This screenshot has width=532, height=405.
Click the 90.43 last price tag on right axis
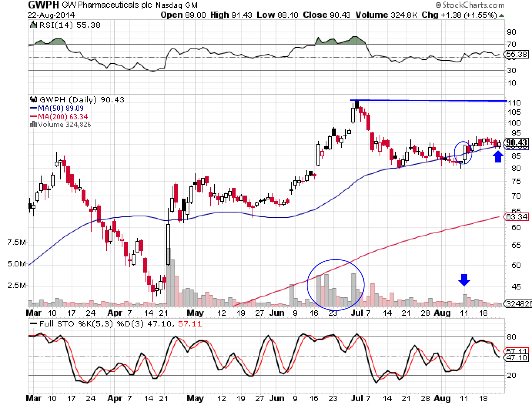click(x=517, y=143)
